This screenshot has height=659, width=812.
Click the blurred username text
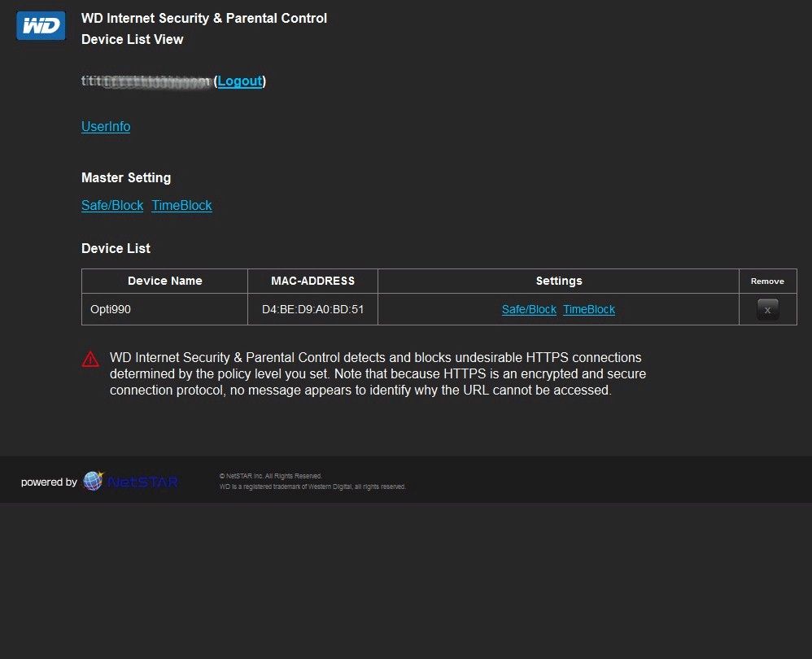146,81
